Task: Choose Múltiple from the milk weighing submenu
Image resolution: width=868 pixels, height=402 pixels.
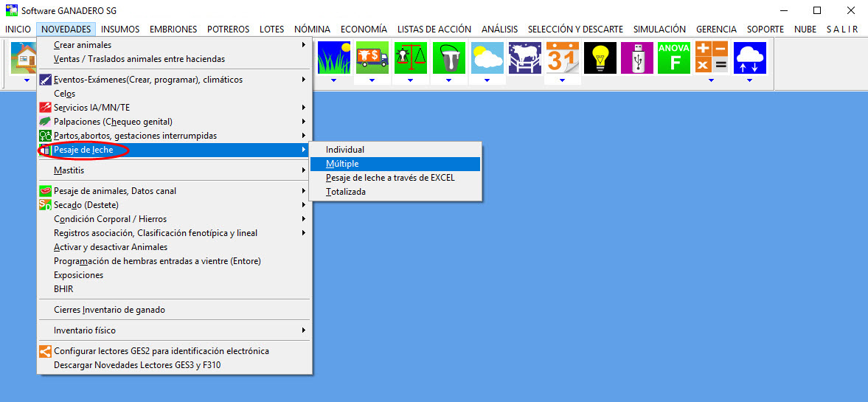Action: pyautogui.click(x=342, y=164)
